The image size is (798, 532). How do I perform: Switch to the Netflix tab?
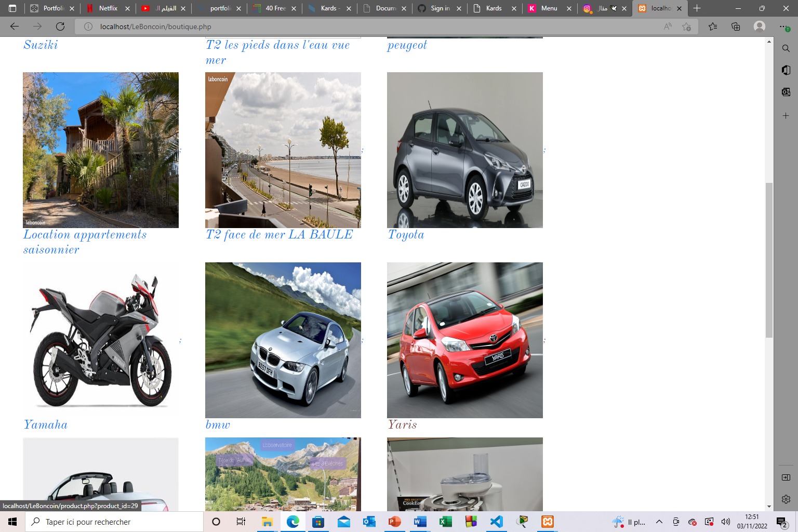108,8
